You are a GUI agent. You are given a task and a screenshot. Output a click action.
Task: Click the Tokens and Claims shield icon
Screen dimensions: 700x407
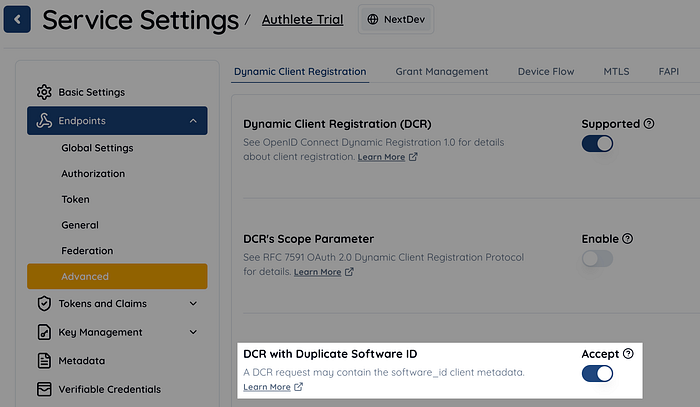click(x=44, y=303)
